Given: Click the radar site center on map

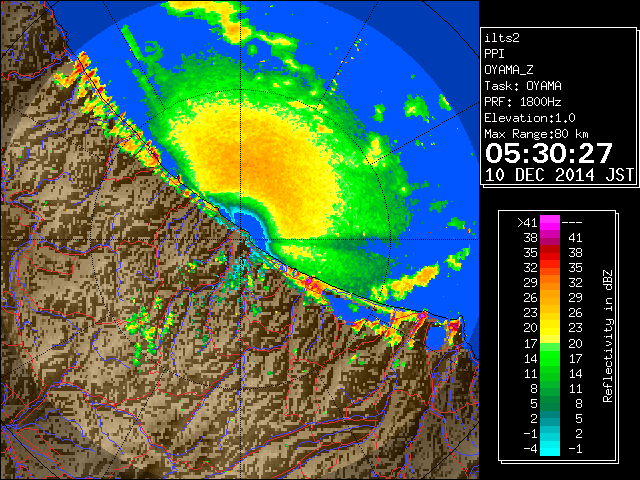Looking at the screenshot, I should point(241,239).
